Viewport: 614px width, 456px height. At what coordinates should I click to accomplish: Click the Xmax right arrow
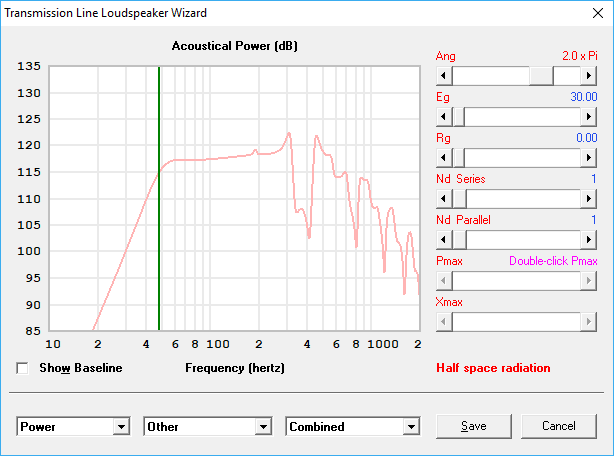tap(588, 322)
